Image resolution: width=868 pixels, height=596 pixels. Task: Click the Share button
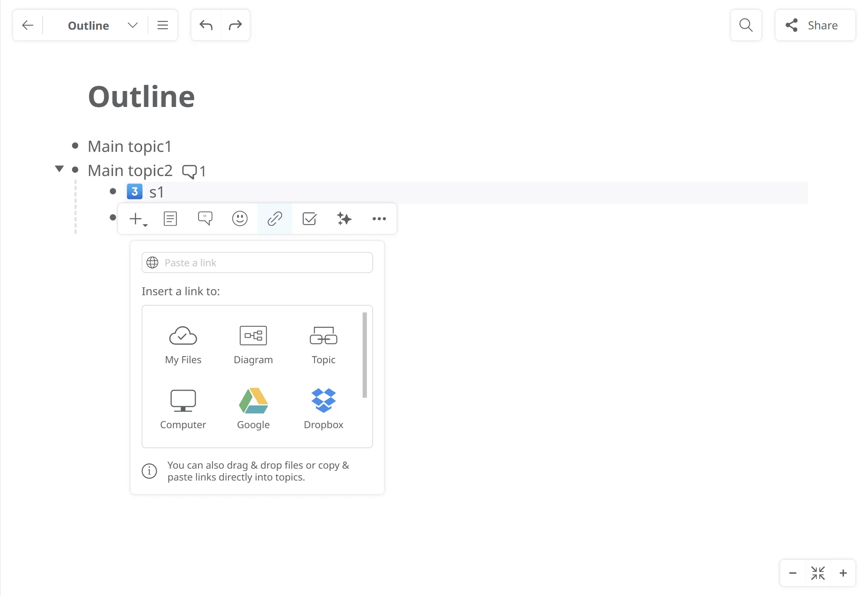[x=814, y=25]
